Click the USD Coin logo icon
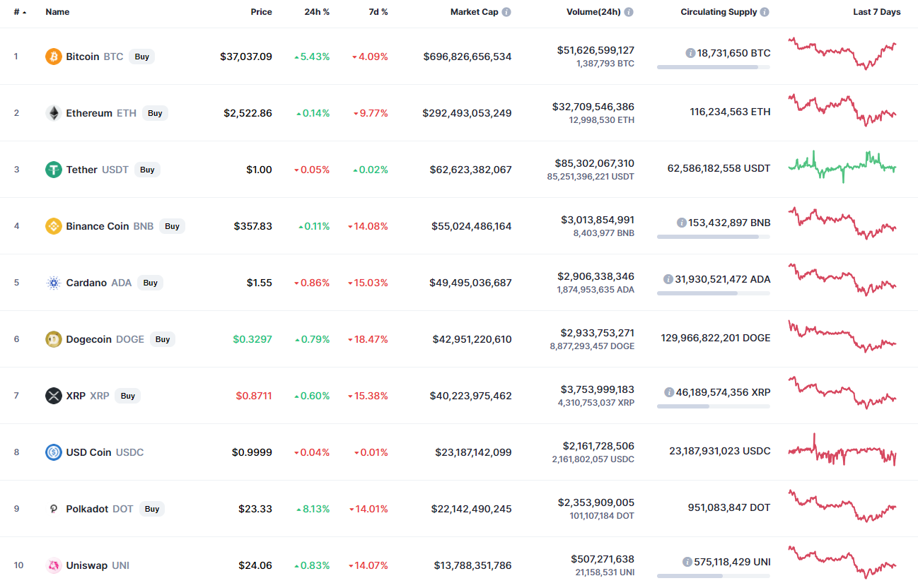918x588 pixels. (54, 452)
